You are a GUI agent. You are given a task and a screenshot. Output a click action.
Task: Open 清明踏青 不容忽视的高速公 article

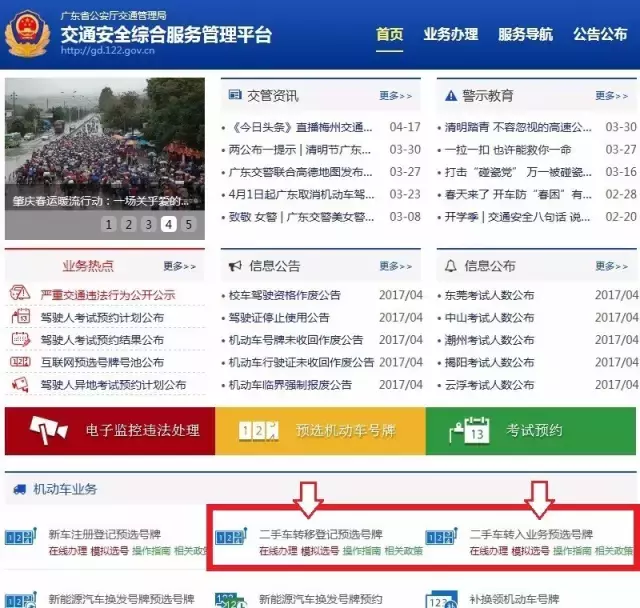[518, 127]
